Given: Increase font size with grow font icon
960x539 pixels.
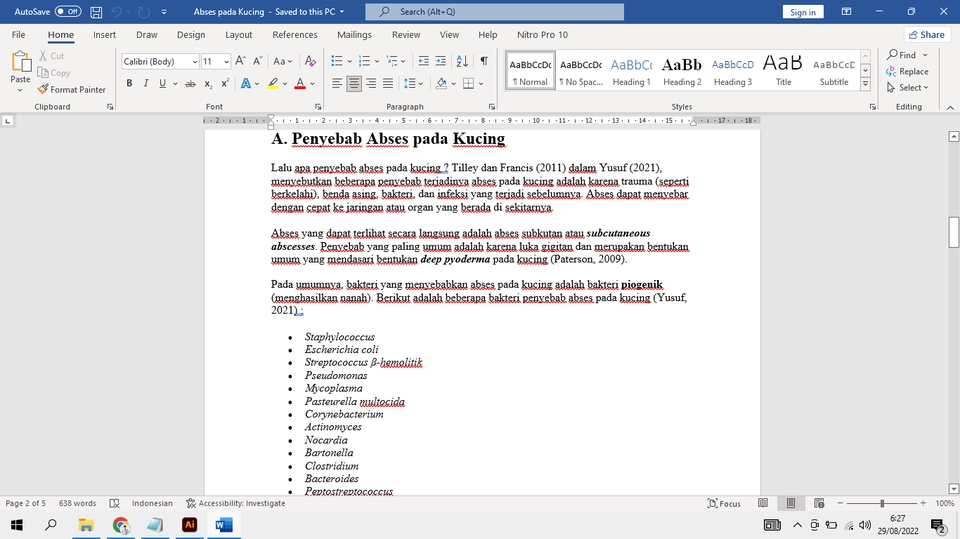Looking at the screenshot, I should [241, 61].
